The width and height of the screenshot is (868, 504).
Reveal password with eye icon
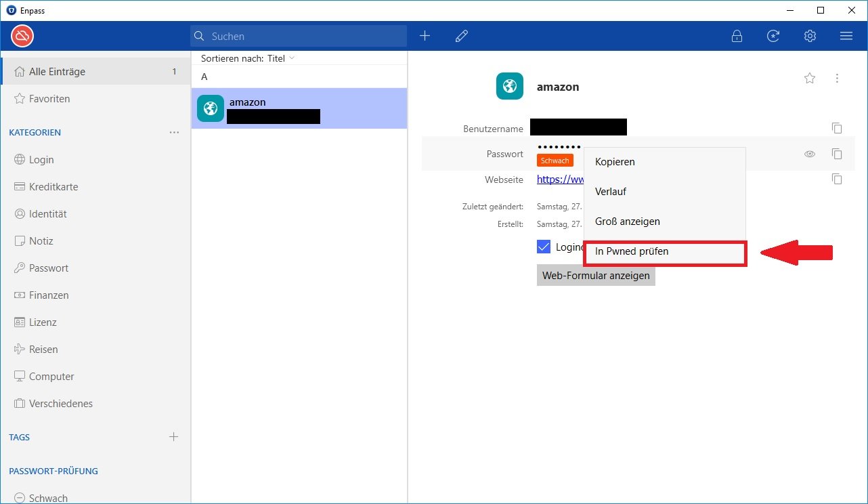tap(810, 154)
